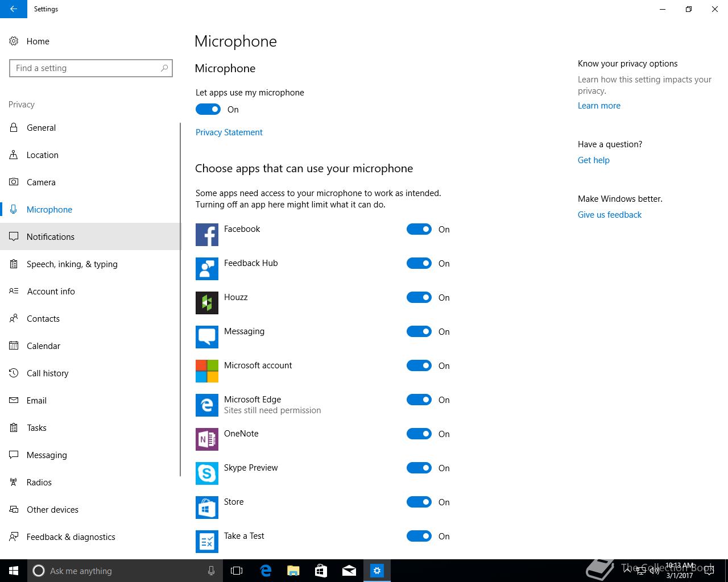Disable Skype Preview microphone access
This screenshot has width=728, height=582.
pyautogui.click(x=419, y=468)
